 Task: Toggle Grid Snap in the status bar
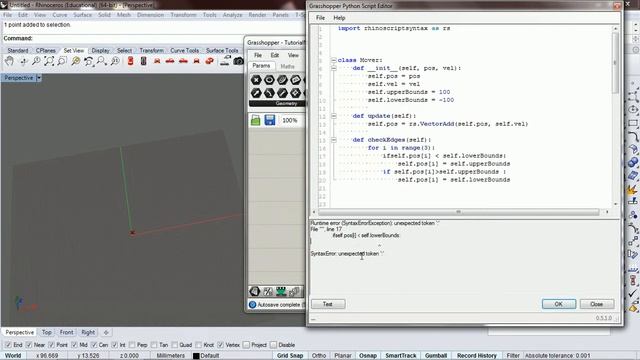point(290,356)
